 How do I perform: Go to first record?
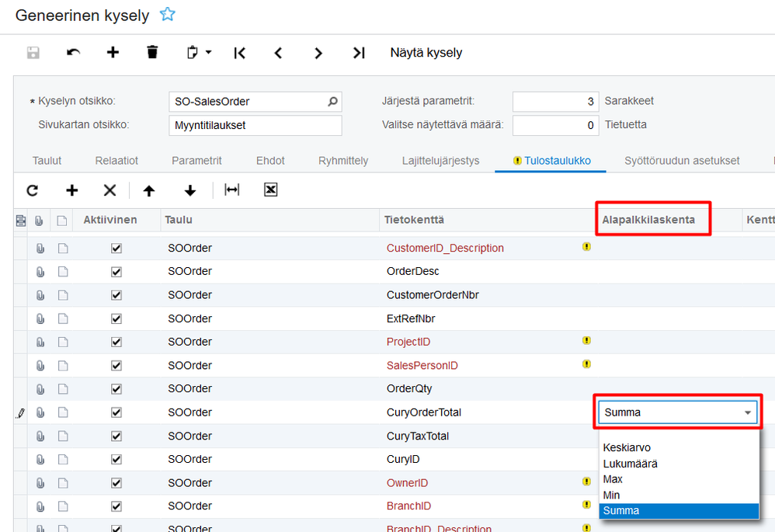coord(240,52)
